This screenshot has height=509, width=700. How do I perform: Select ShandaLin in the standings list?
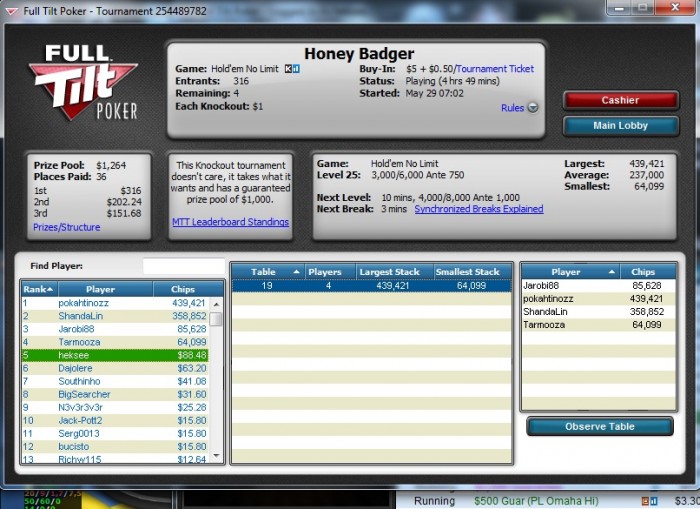pos(115,316)
